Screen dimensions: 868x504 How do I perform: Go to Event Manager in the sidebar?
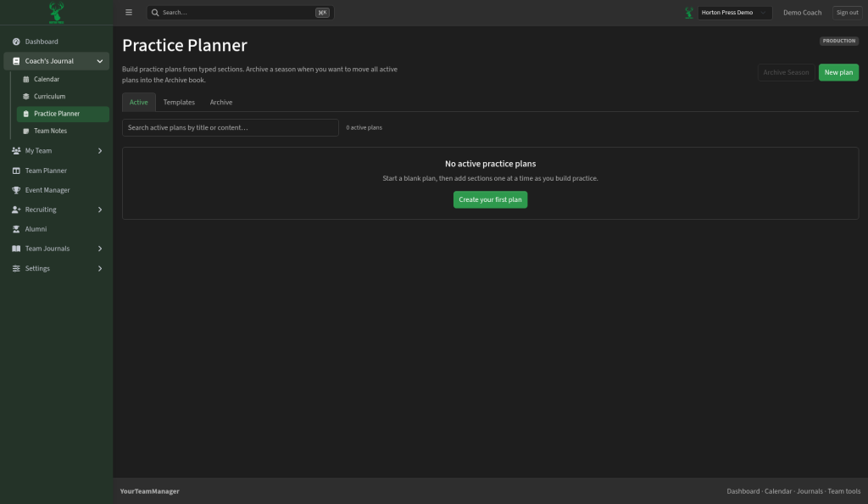[x=57, y=190]
